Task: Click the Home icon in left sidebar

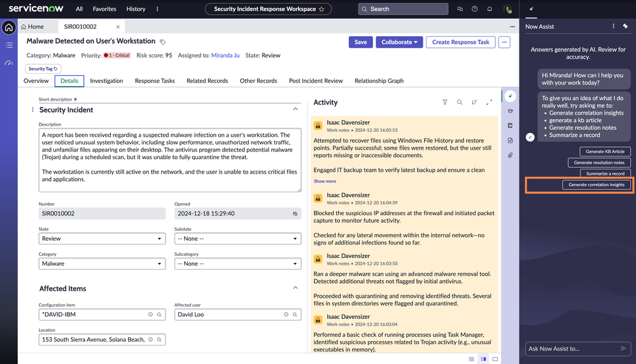Action: [x=8, y=27]
